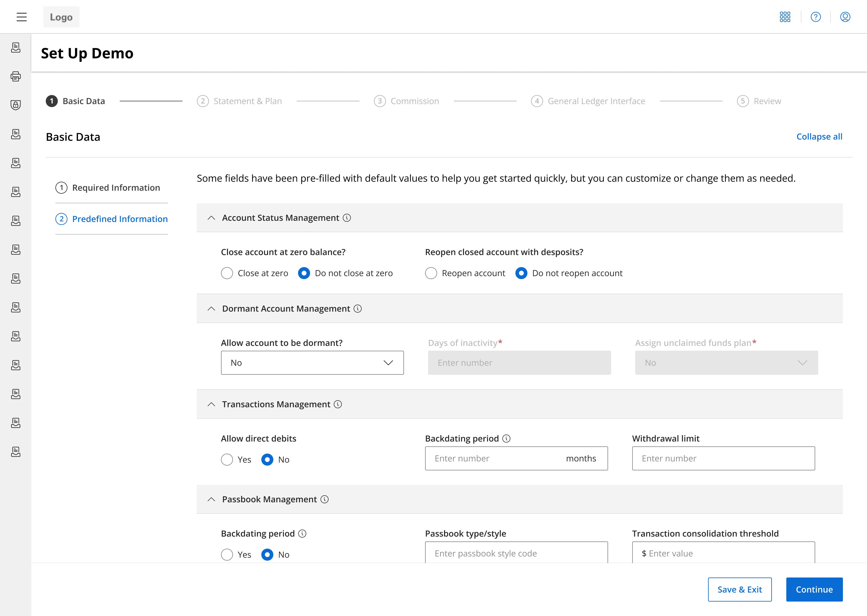Select the Close at zero option
The image size is (867, 616).
click(227, 273)
